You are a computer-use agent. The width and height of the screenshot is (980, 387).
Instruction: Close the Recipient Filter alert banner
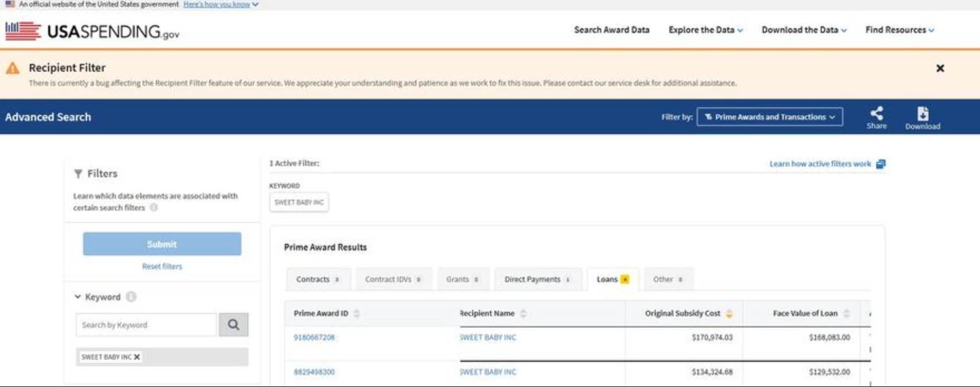940,68
